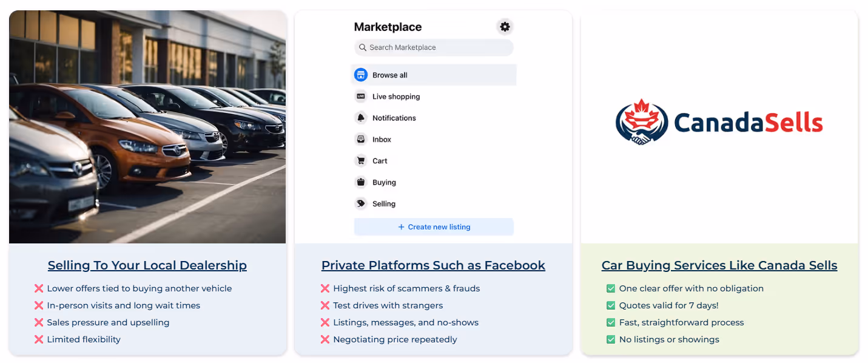Click red X beside Highest risk of scammers
Image resolution: width=868 pixels, height=363 pixels.
coord(325,288)
